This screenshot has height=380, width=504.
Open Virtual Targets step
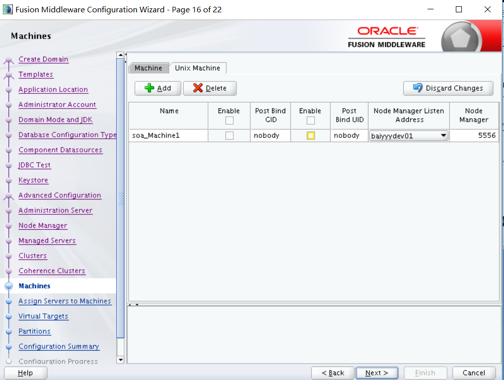coord(43,316)
